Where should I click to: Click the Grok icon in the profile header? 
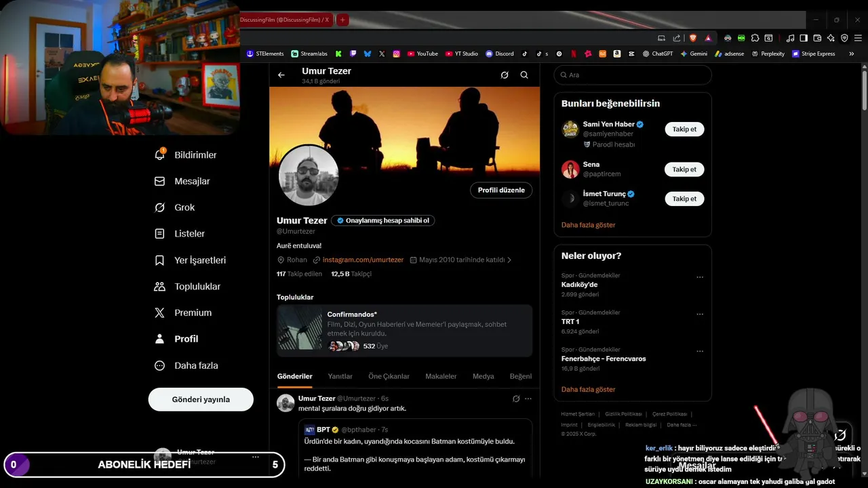(x=505, y=75)
